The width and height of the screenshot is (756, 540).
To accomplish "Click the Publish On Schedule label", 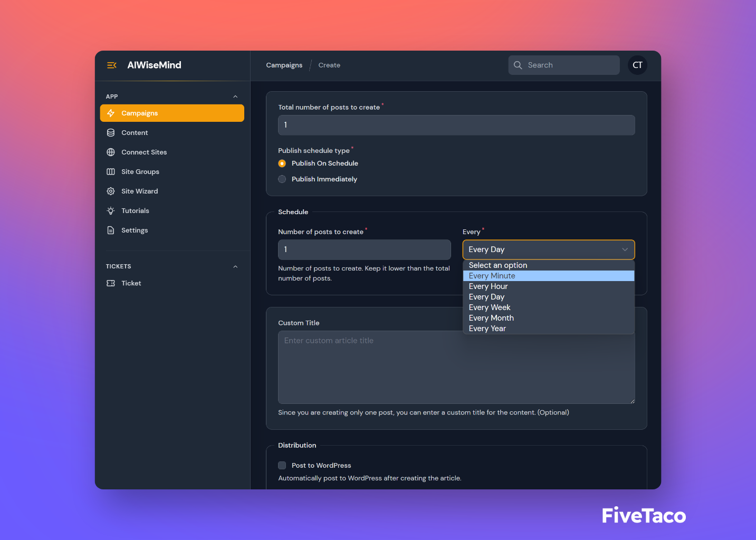I will tap(325, 163).
